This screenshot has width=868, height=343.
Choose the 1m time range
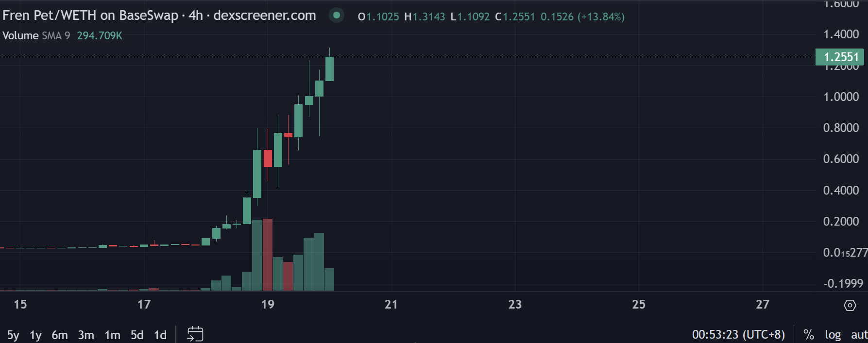(112, 335)
